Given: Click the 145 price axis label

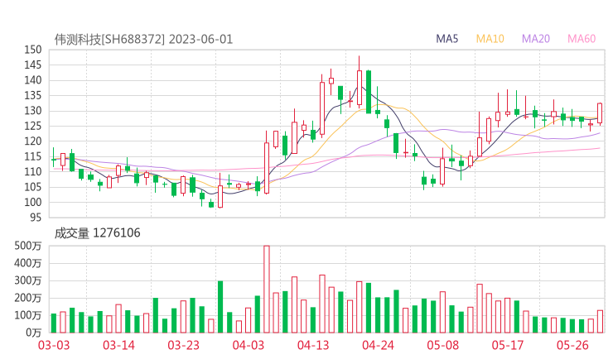Looking at the screenshot, I should [33, 65].
